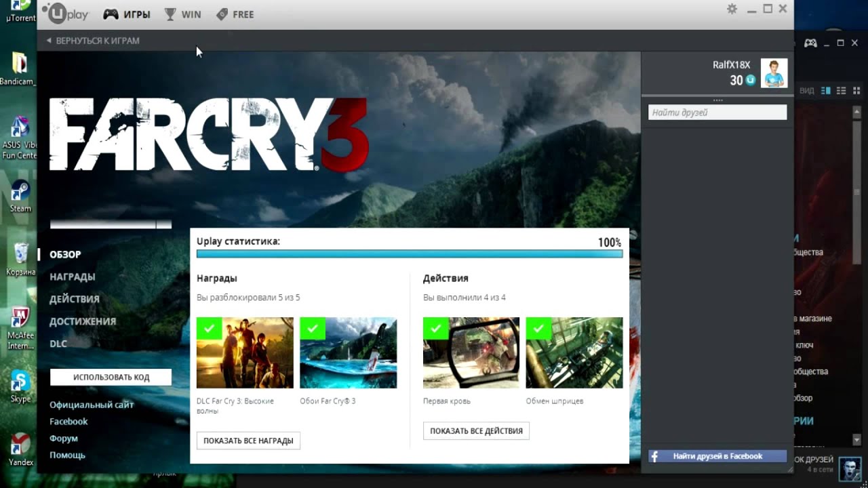Open the Первая кровь action thumbnail
This screenshot has height=488, width=868.
471,352
